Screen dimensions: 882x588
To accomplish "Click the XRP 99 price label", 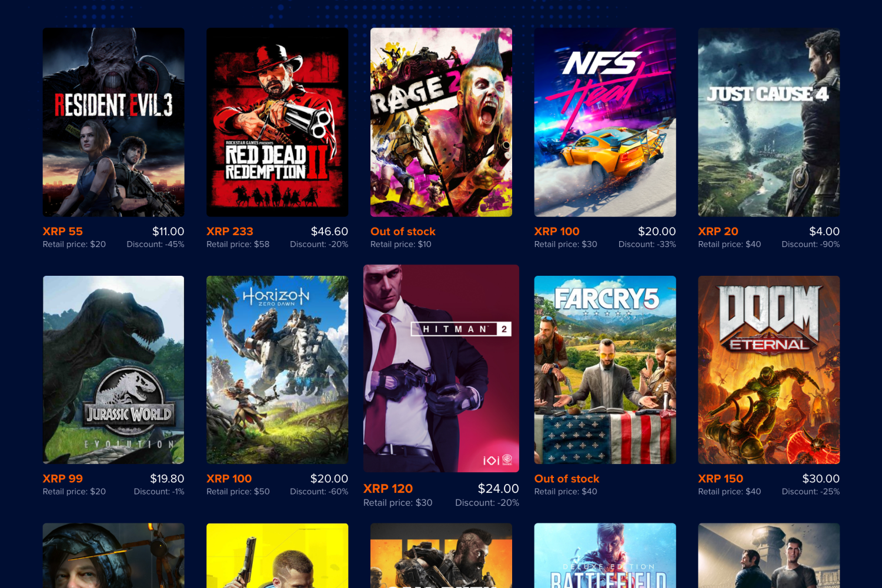I will pyautogui.click(x=63, y=479).
